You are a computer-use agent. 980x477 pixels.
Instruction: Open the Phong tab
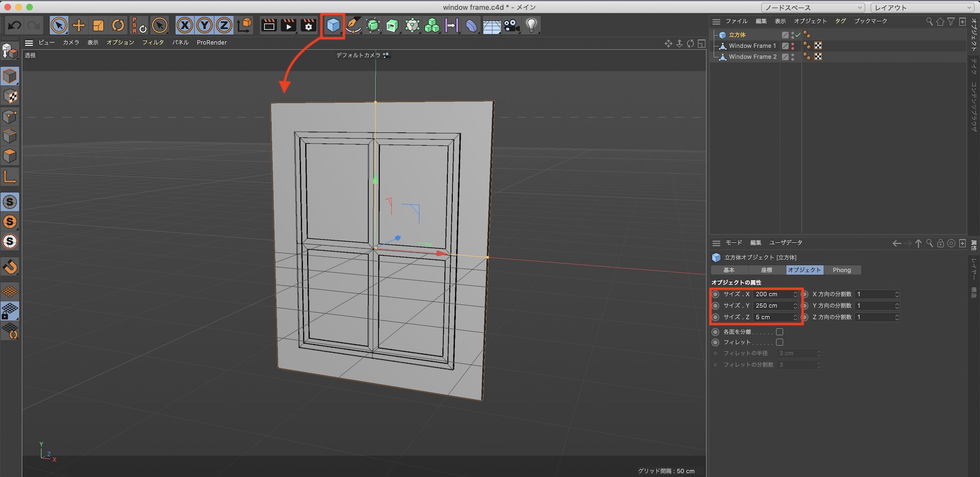pos(841,270)
